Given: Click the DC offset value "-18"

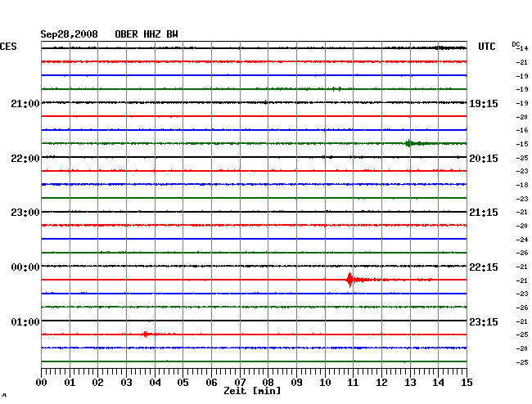Looking at the screenshot, I should click(x=522, y=185).
